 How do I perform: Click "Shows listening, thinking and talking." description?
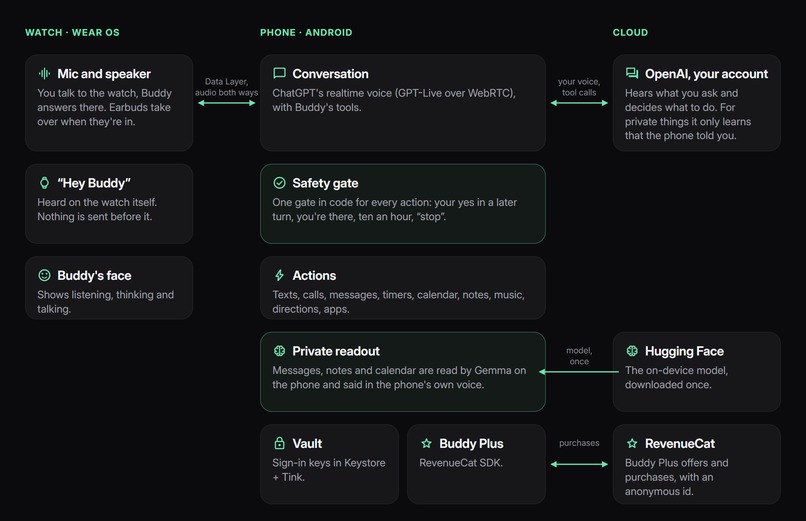click(x=105, y=302)
